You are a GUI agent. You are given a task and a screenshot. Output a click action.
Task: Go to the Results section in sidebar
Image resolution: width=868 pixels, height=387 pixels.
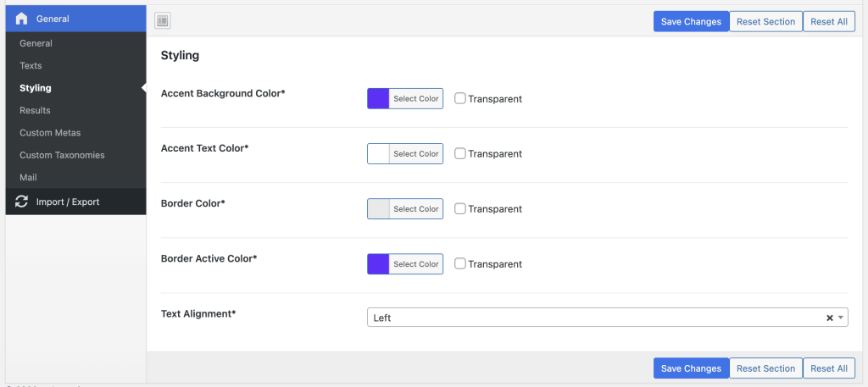coord(35,110)
